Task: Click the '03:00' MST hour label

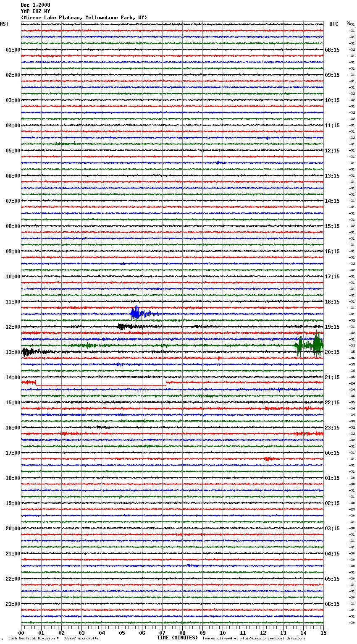Action: coord(13,100)
